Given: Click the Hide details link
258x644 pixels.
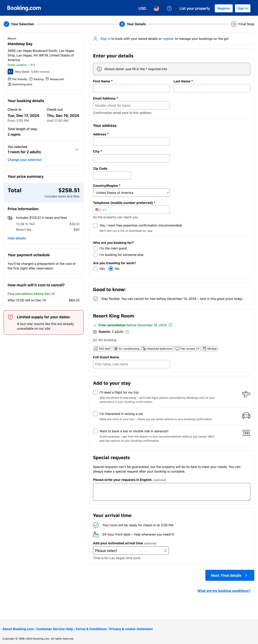Looking at the screenshot, I should 17,238.
